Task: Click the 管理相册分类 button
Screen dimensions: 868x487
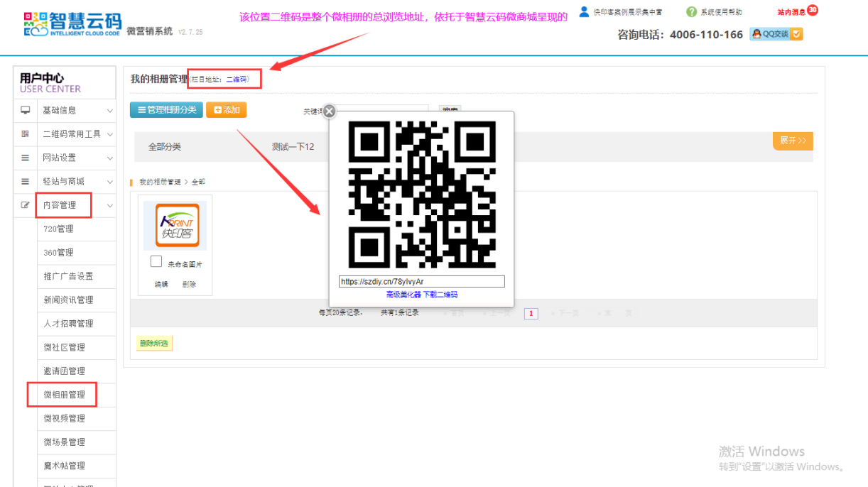Action: click(166, 110)
